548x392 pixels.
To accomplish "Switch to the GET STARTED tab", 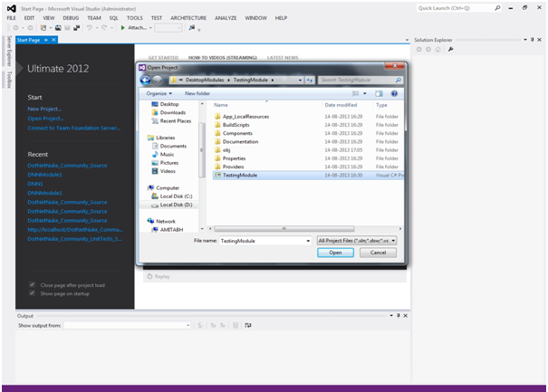I will click(x=163, y=58).
